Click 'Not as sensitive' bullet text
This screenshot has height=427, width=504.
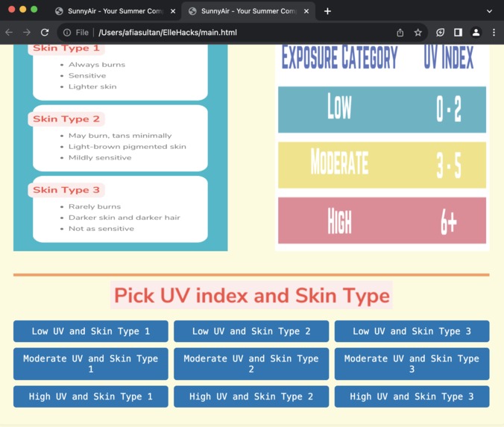[x=101, y=229]
